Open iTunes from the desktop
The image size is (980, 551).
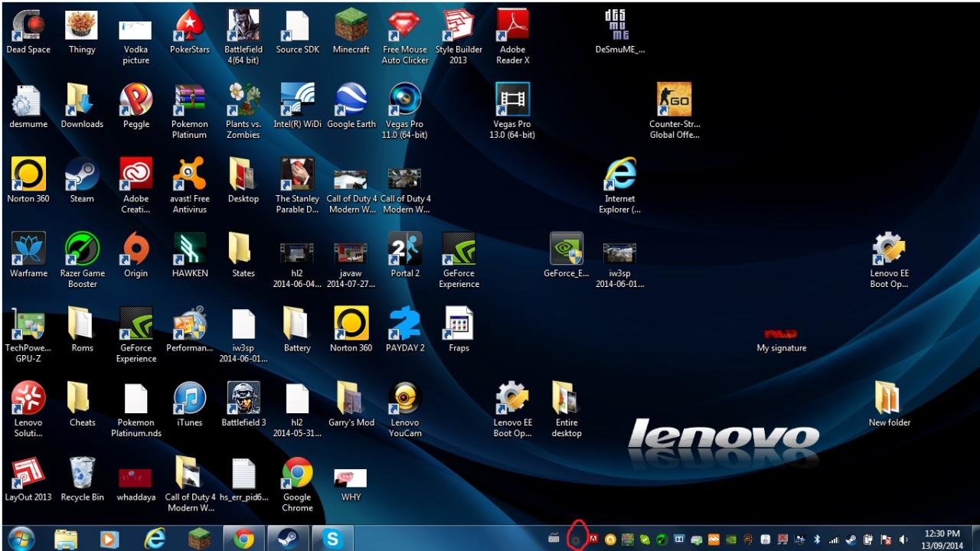[x=189, y=398]
